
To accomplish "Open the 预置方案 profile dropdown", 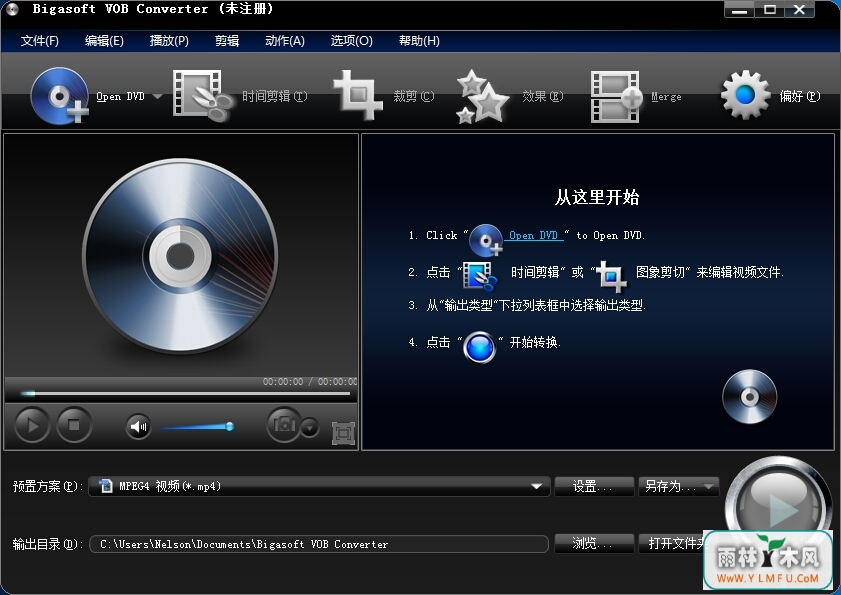I will pos(319,486).
